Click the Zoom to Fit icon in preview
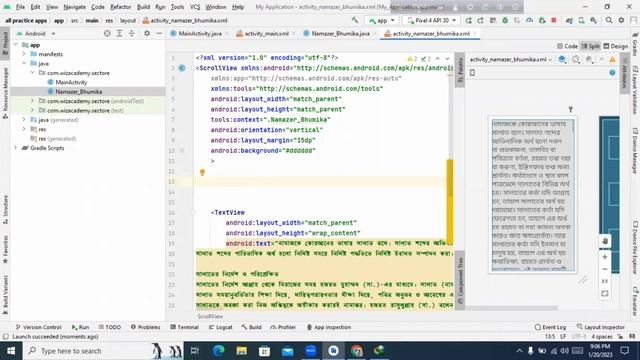This screenshot has height=360, width=640. click(x=605, y=293)
